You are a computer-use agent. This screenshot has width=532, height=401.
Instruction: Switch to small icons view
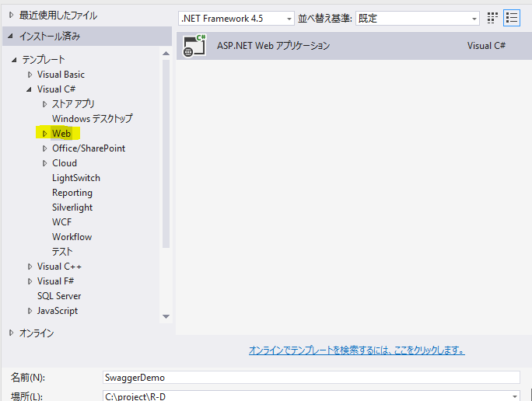coord(492,18)
